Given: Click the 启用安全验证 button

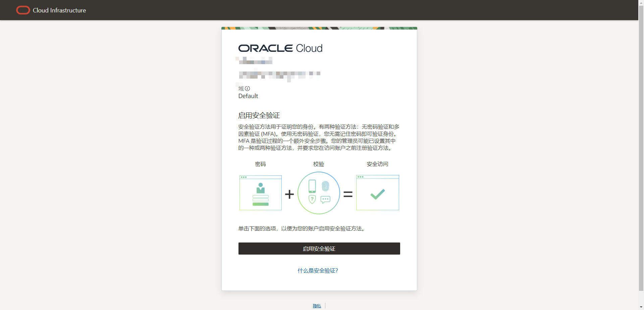Looking at the screenshot, I should pyautogui.click(x=319, y=249).
